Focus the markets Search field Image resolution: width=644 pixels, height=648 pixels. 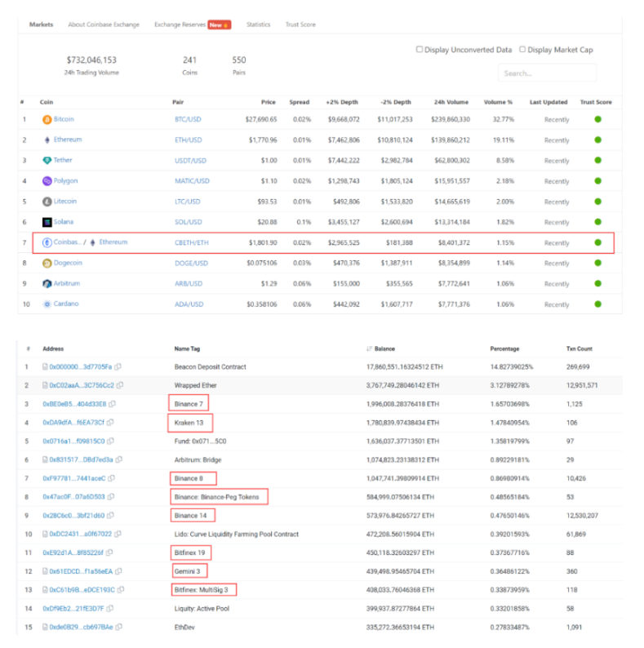tap(547, 73)
